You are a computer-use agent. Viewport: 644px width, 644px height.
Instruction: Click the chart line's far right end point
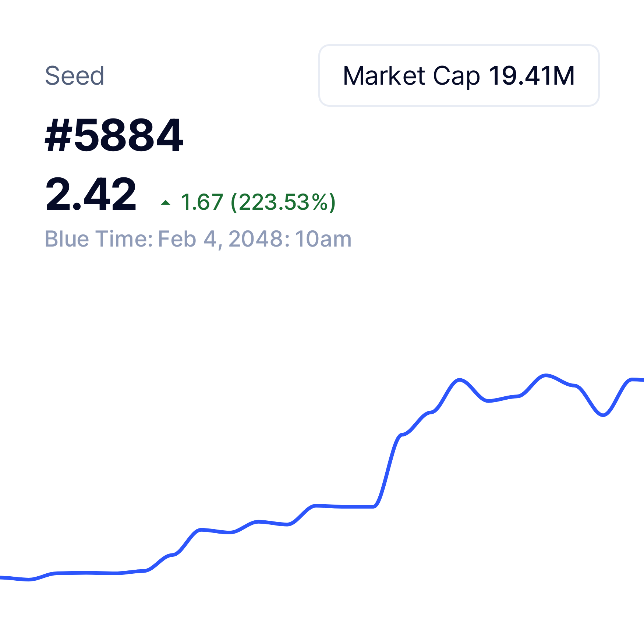tap(643, 380)
